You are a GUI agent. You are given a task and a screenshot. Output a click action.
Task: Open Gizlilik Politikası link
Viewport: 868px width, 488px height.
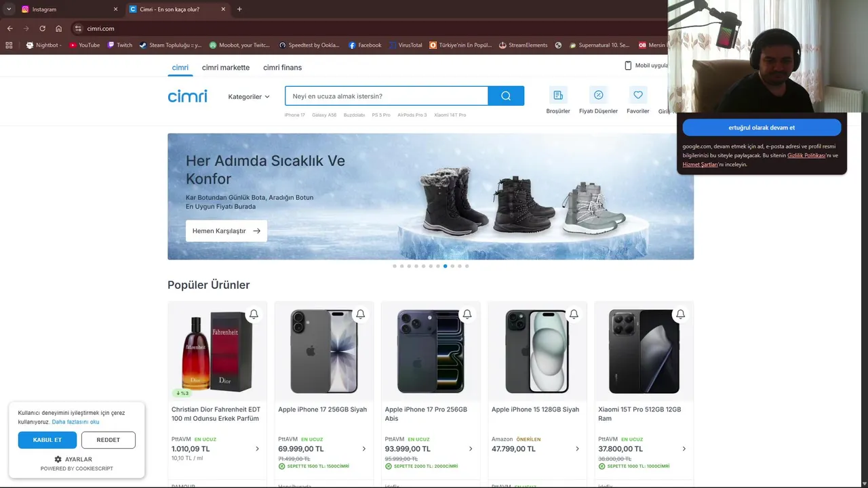806,155
